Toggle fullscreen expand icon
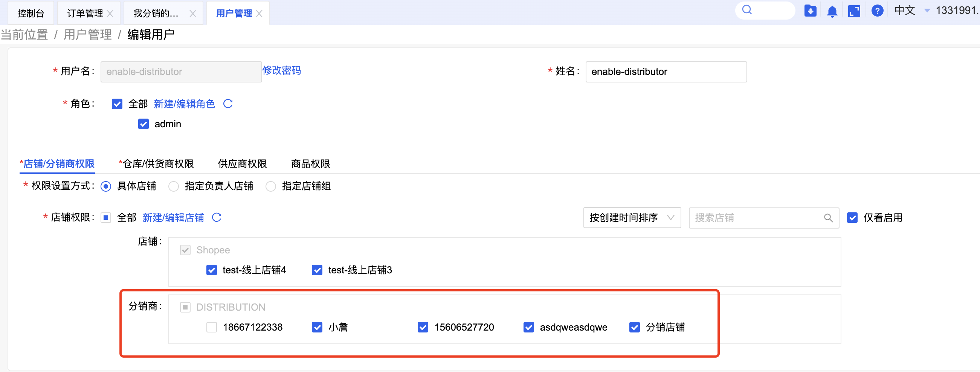The image size is (980, 372). point(854,11)
